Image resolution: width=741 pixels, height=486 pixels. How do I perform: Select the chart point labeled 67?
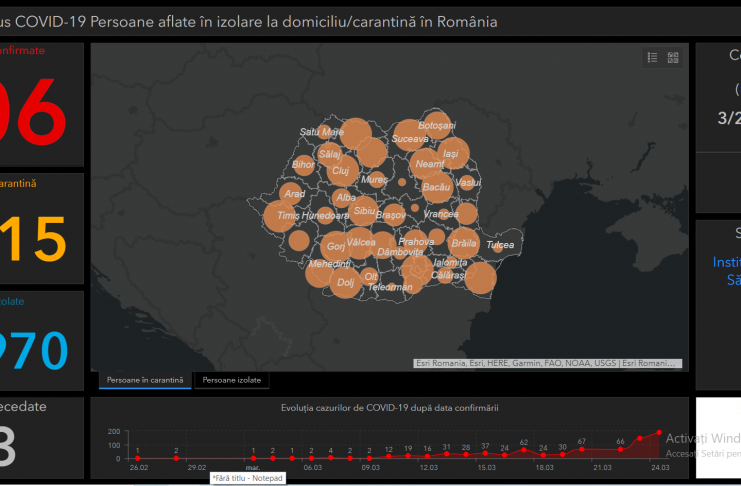(582, 452)
